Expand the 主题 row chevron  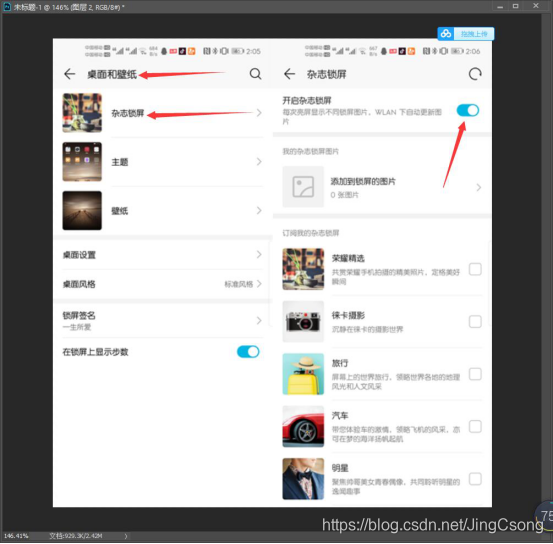259,162
